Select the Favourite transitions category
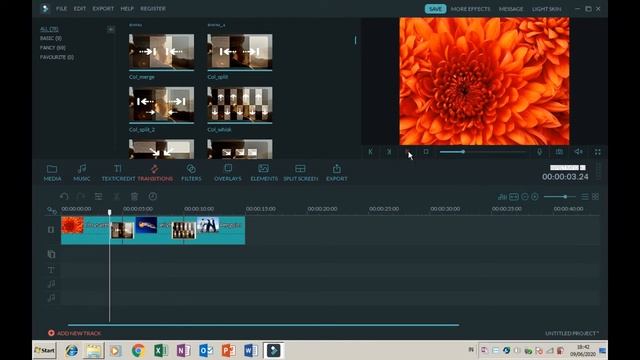640x360 pixels. click(x=57, y=57)
